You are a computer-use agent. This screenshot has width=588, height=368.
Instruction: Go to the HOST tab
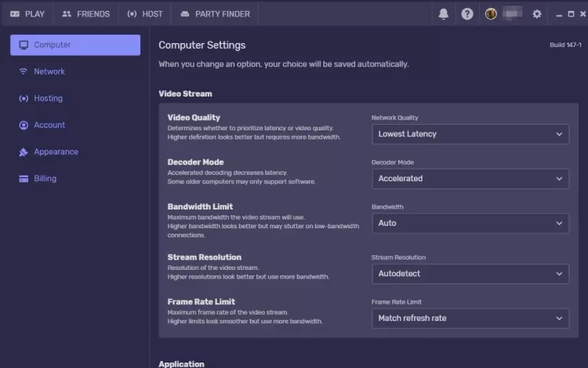(x=145, y=14)
